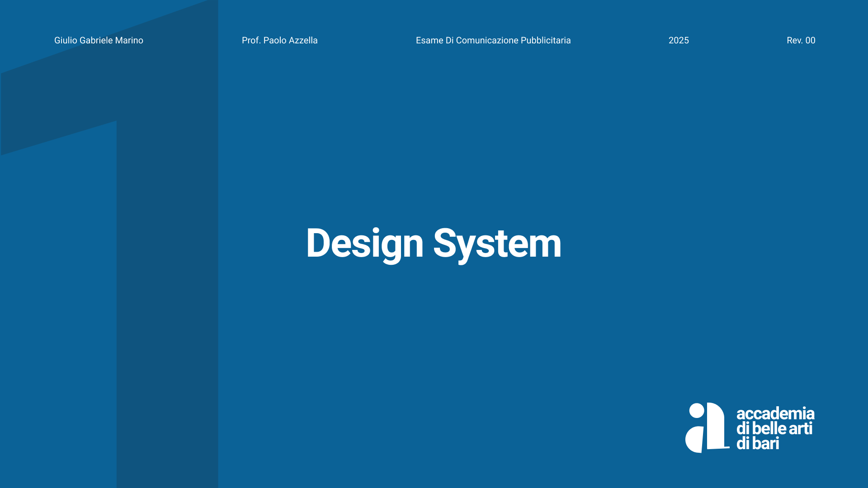Viewport: 868px width, 488px height.
Task: Click the word 'System' in the title
Action: (x=497, y=244)
